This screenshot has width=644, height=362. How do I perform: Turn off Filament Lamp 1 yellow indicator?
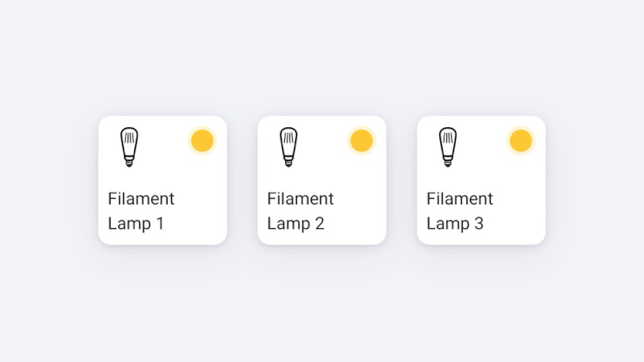(202, 141)
